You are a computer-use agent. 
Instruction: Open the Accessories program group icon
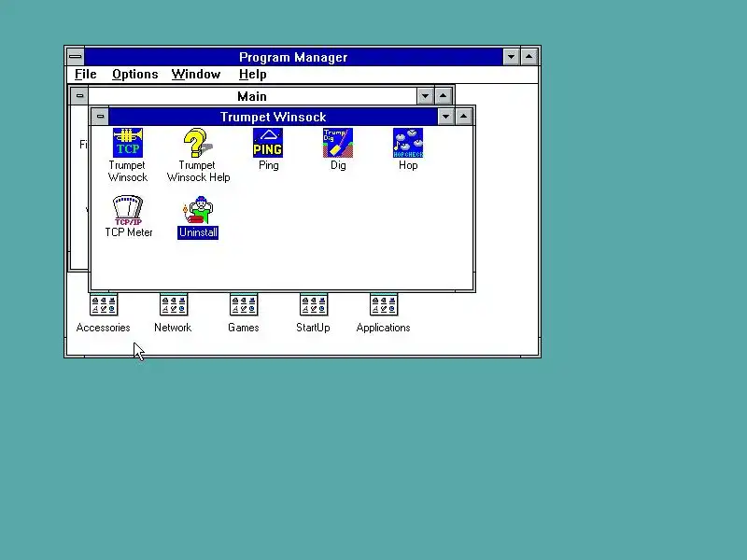(104, 305)
